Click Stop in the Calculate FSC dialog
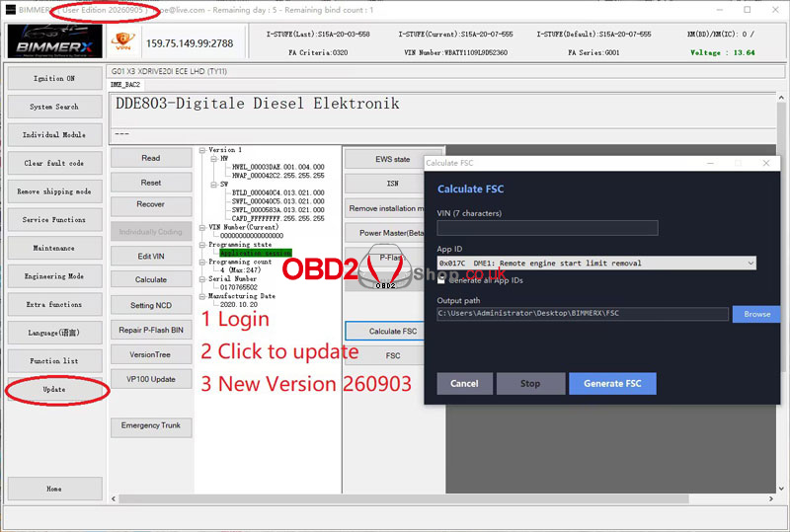This screenshot has height=532, width=790. (x=530, y=383)
